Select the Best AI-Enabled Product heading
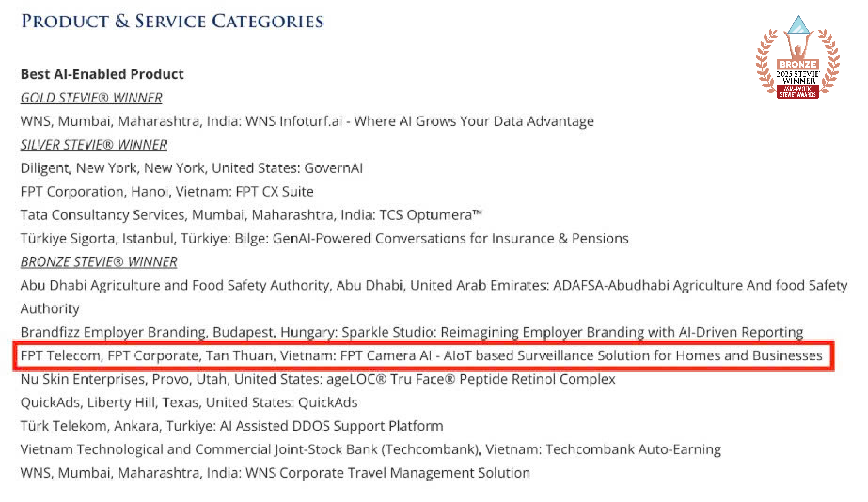Viewport: 868px width, 502px height. pyautogui.click(x=102, y=75)
